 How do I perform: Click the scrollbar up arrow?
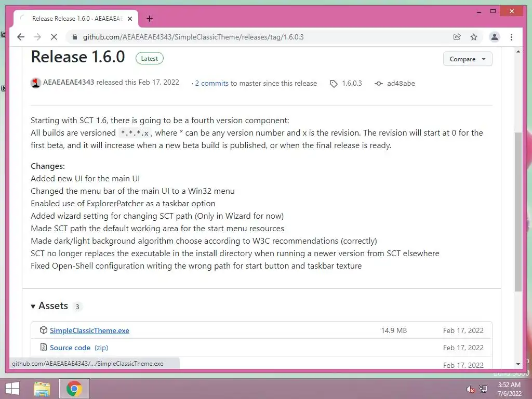tap(518, 51)
